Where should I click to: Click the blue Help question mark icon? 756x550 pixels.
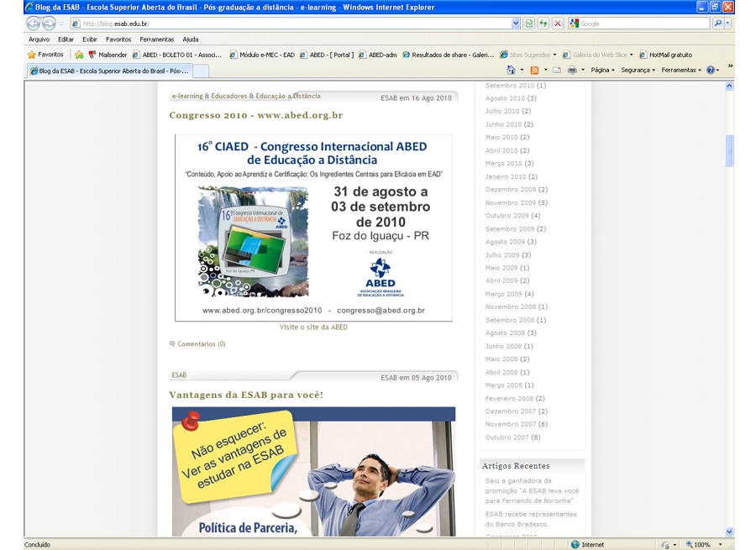click(x=710, y=70)
